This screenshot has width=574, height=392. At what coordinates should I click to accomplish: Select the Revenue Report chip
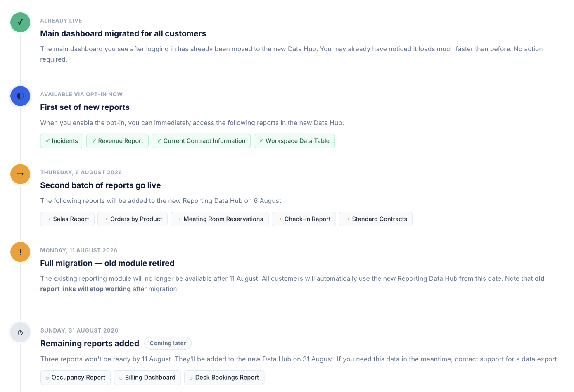coord(117,141)
